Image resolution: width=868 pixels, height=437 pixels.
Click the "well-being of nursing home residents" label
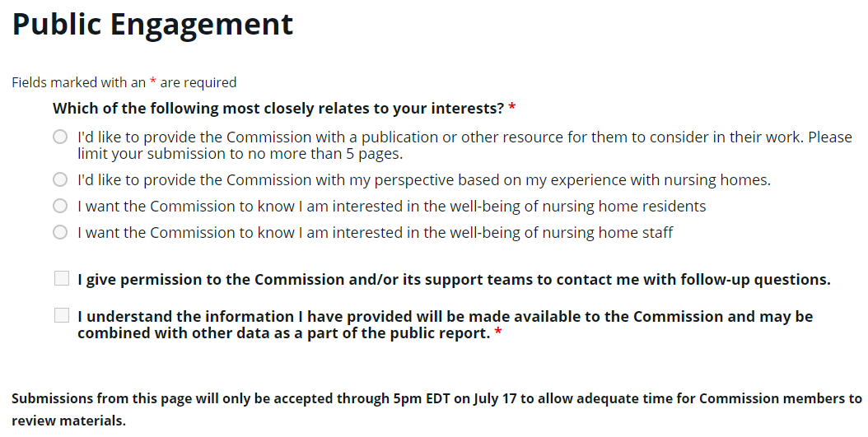click(391, 207)
